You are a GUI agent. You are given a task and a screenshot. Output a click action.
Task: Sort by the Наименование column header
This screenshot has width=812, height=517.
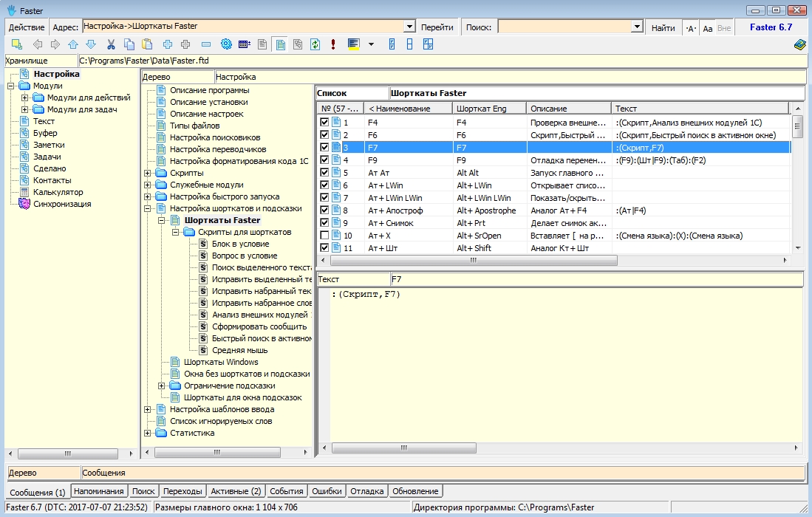click(x=409, y=109)
